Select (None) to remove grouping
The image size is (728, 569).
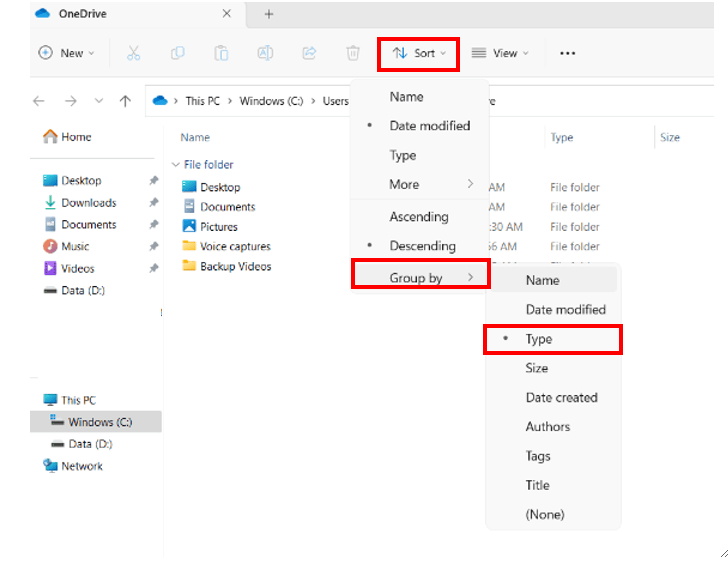tap(552, 514)
